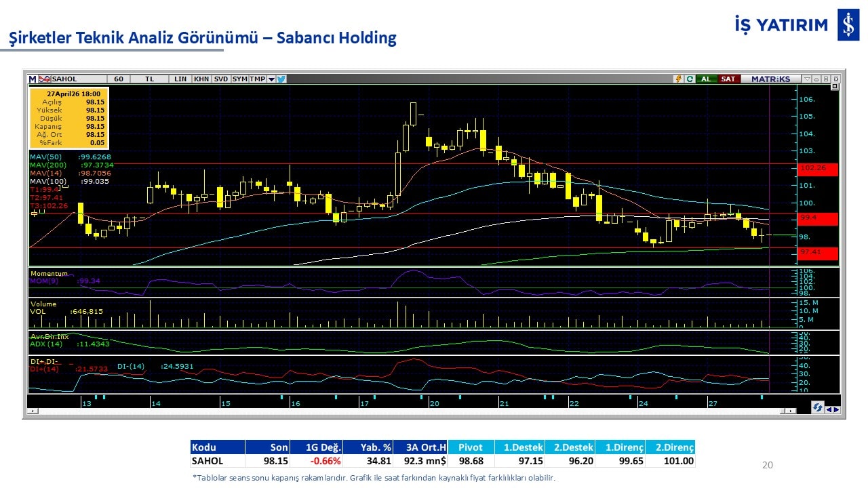This screenshot has width=868, height=488.
Task: Click the M menu icon in chart toolbar
Action: click(33, 79)
